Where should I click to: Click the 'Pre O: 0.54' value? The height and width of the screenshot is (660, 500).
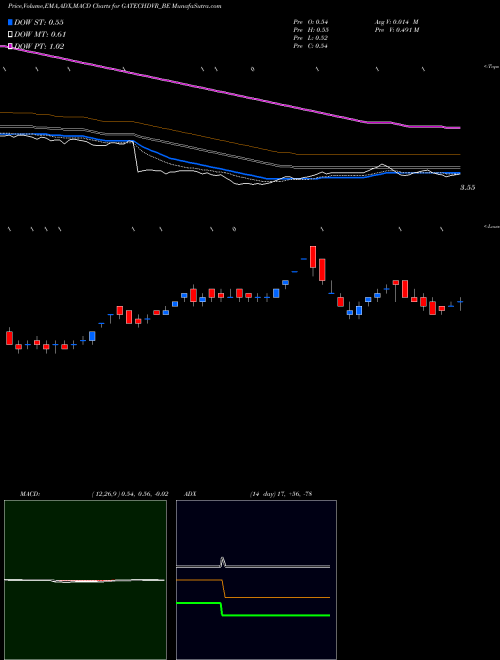click(311, 22)
